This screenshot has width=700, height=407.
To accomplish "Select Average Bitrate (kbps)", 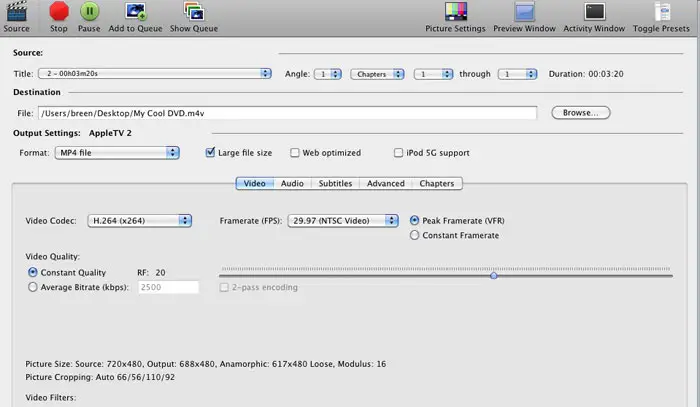I will pyautogui.click(x=33, y=287).
